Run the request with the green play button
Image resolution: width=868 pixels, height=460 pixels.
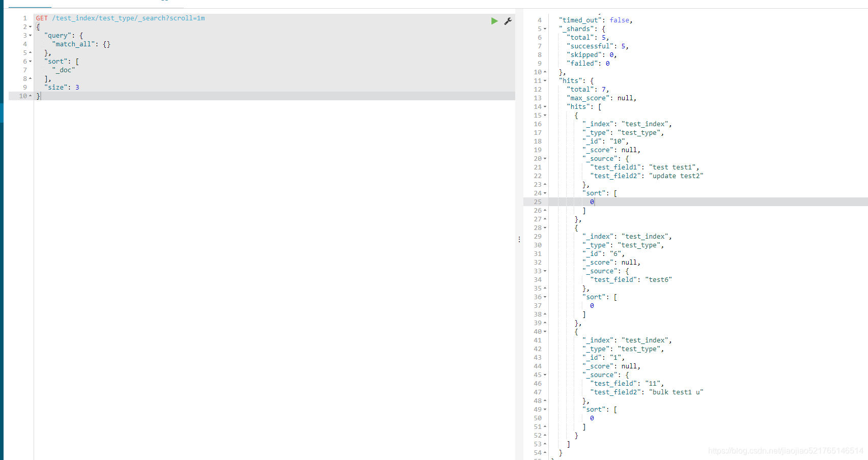(x=494, y=21)
